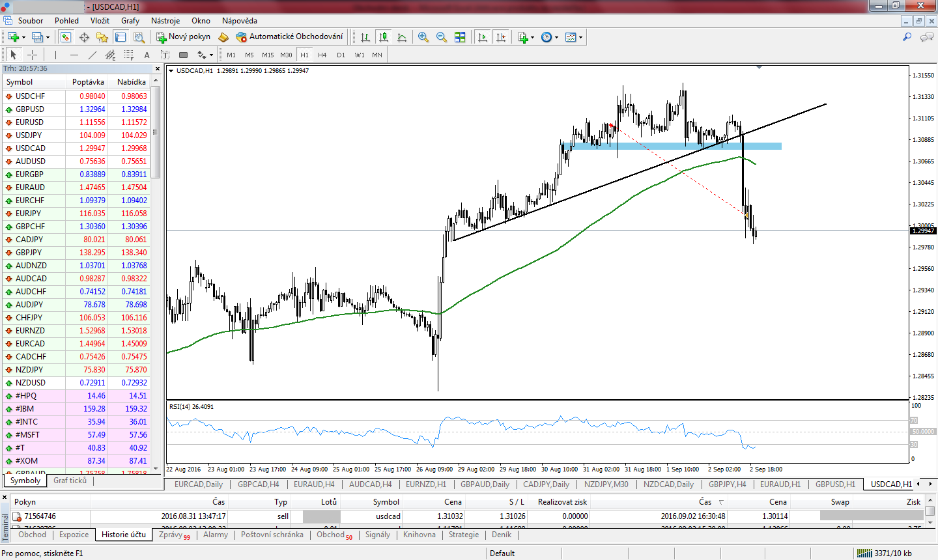Select the rectangle shape tool
The width and height of the screenshot is (938, 560).
[184, 55]
